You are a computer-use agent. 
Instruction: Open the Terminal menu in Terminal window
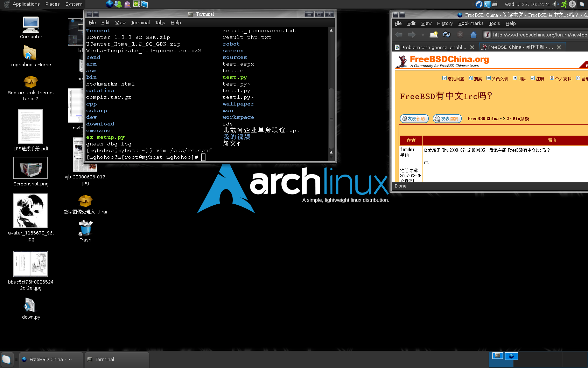140,22
